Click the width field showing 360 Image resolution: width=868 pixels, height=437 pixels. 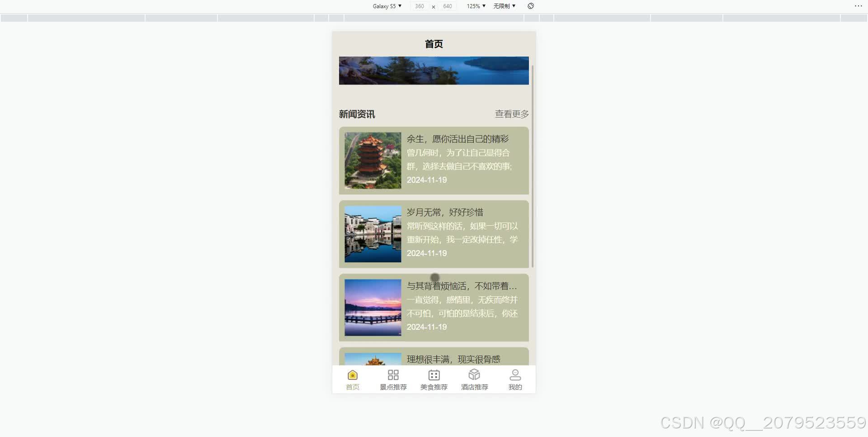click(420, 6)
